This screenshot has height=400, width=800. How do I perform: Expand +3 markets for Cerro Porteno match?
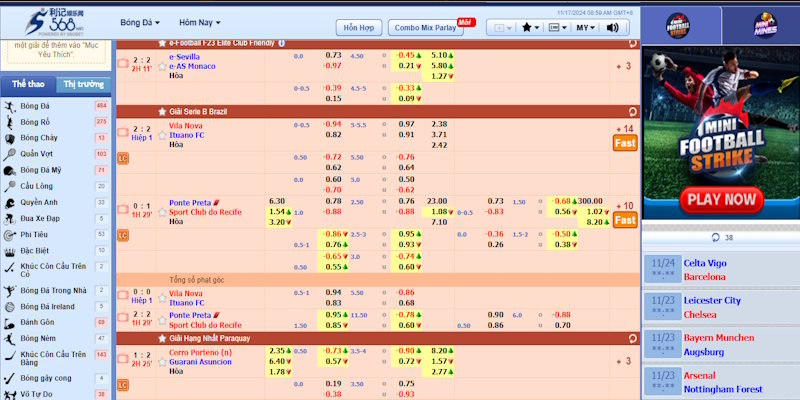(x=624, y=361)
